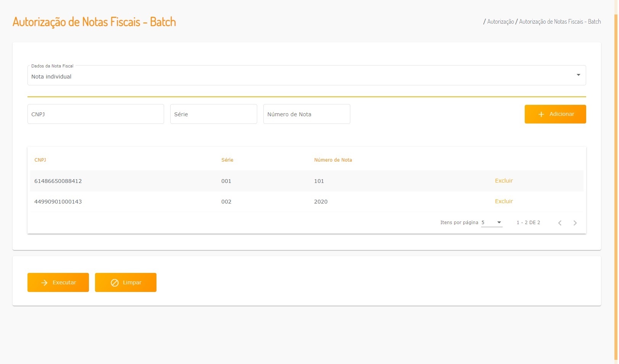Click the vertical scrollbar on right edge
Viewport: 619px width, 364px height.
pos(616,187)
